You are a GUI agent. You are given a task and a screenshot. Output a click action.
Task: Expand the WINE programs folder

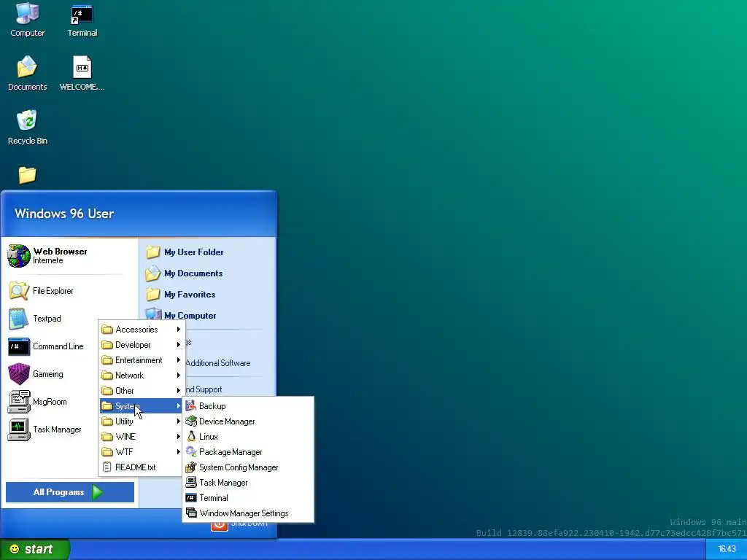[x=142, y=437]
